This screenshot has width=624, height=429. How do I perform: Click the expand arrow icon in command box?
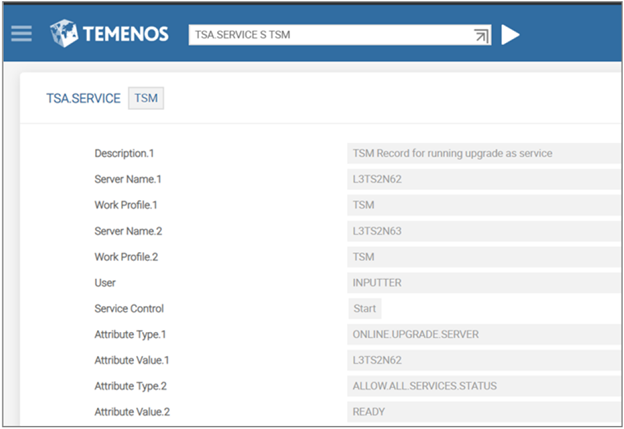481,35
